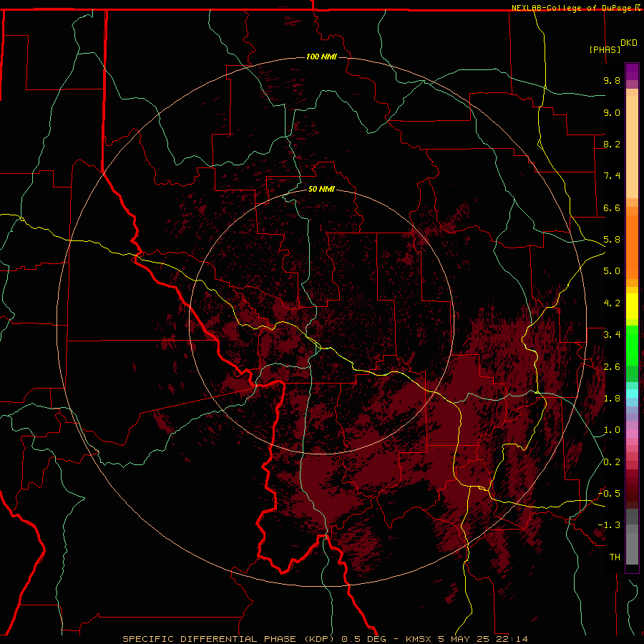Viewport: 644px width, 644px height.
Task: Click the bright green segment of color bar
Action: tap(632, 344)
